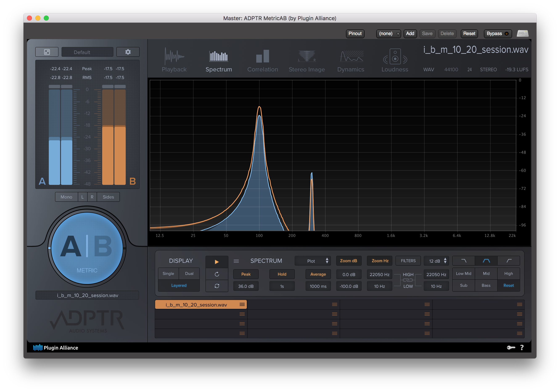Screen dimensions: 560x392
Task: Open the on-screen keyboard icon
Action: click(522, 33)
